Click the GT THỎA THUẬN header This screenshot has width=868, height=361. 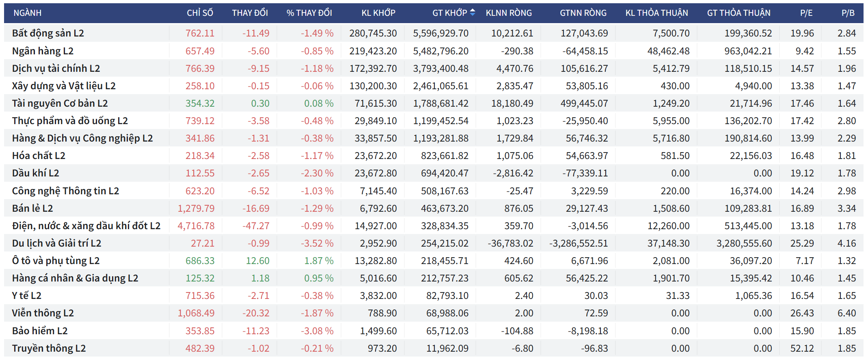738,13
